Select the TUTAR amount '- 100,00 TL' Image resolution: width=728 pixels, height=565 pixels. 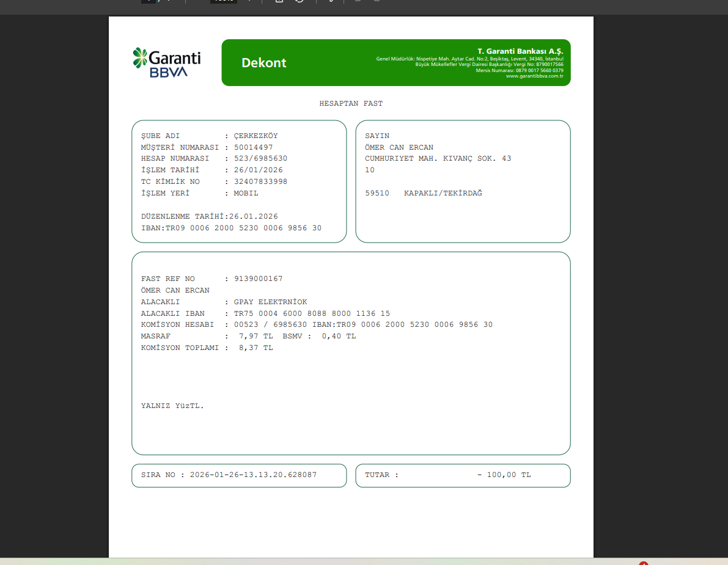[x=504, y=475]
